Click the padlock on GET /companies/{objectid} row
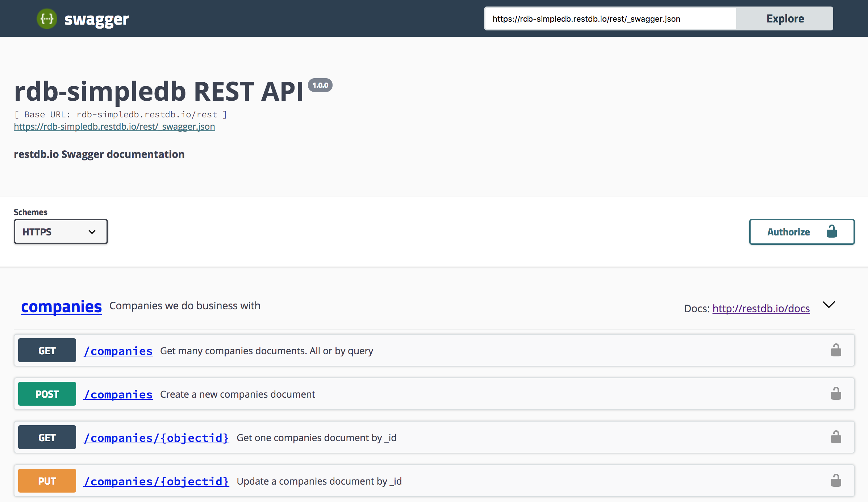This screenshot has height=502, width=868. click(x=836, y=437)
